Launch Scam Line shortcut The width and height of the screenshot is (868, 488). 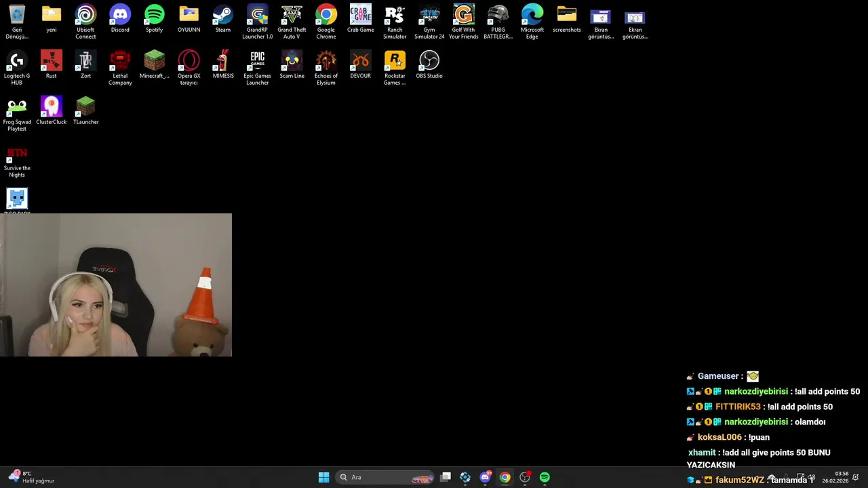click(x=292, y=65)
